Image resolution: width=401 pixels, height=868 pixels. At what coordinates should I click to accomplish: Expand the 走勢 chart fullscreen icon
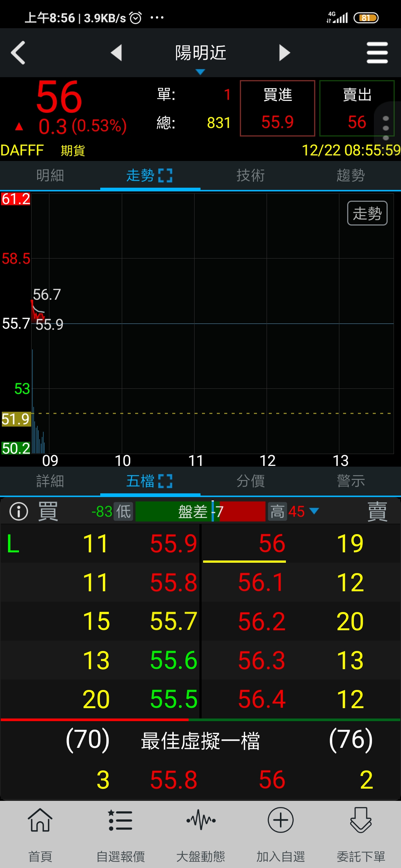click(165, 175)
